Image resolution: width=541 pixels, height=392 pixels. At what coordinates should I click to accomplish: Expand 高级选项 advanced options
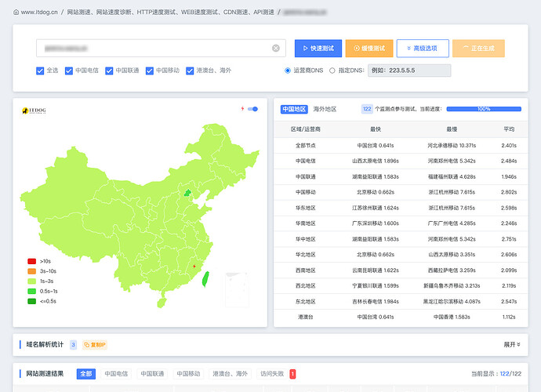[423, 49]
